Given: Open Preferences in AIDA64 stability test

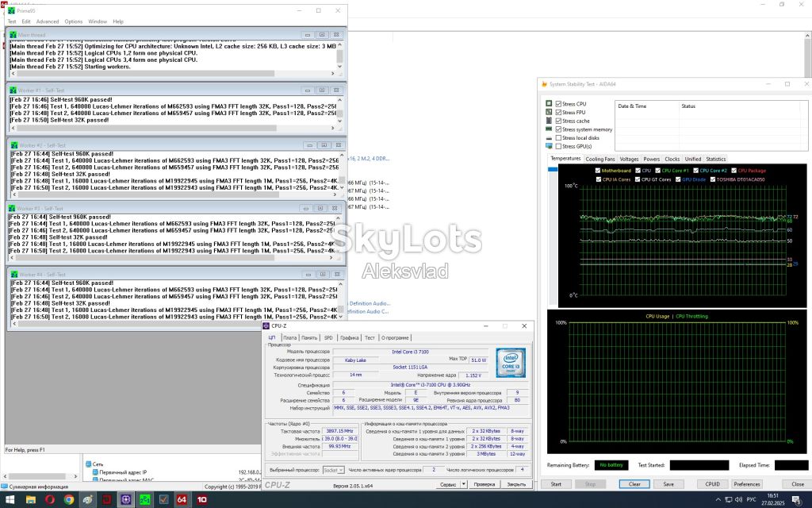Looking at the screenshot, I should click(747, 484).
